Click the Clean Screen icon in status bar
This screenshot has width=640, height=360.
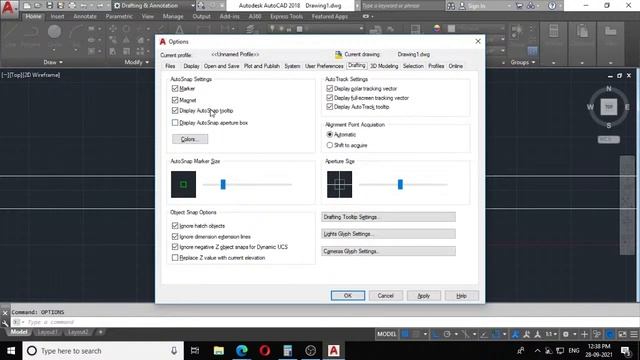[622, 334]
